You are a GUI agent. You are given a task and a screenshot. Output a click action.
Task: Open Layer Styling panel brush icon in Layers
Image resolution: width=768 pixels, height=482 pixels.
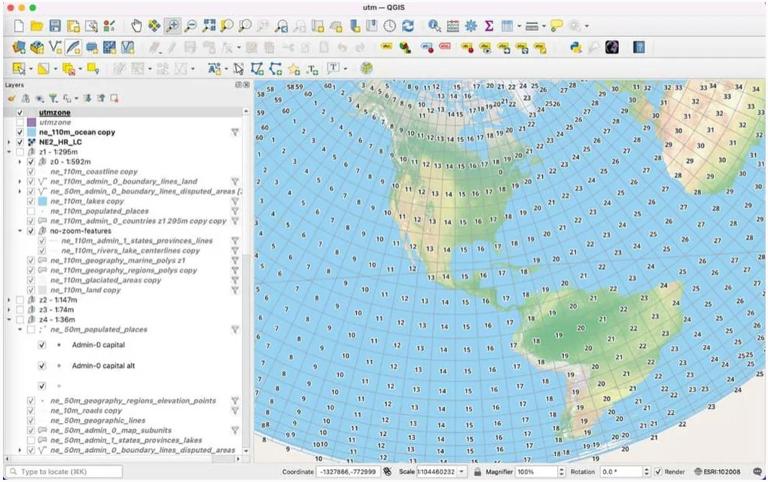coord(12,98)
